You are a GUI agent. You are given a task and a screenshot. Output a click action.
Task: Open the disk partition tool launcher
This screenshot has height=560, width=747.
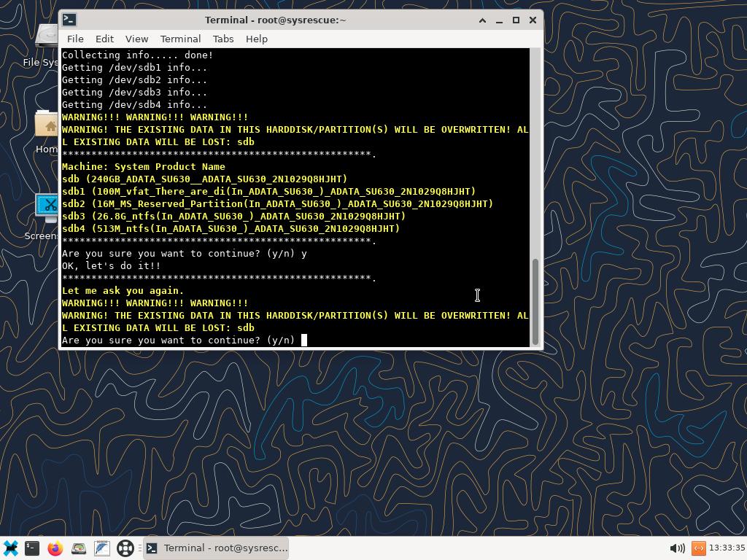click(x=79, y=548)
